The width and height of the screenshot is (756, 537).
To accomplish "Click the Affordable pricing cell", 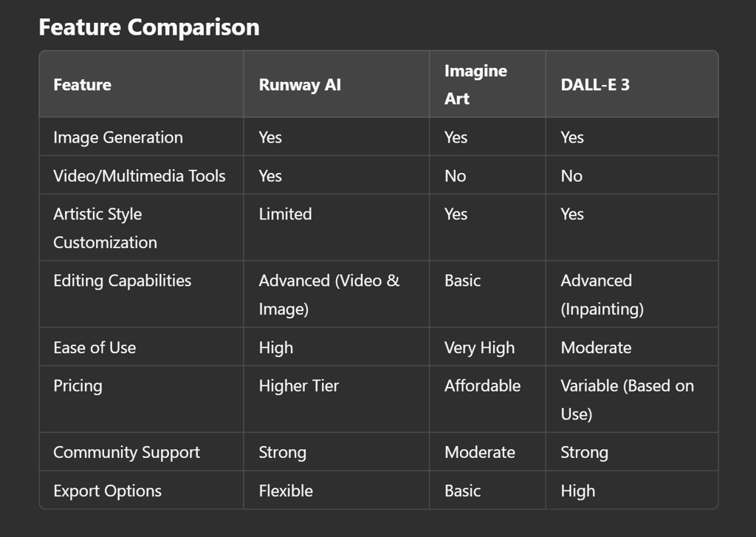I will click(482, 386).
